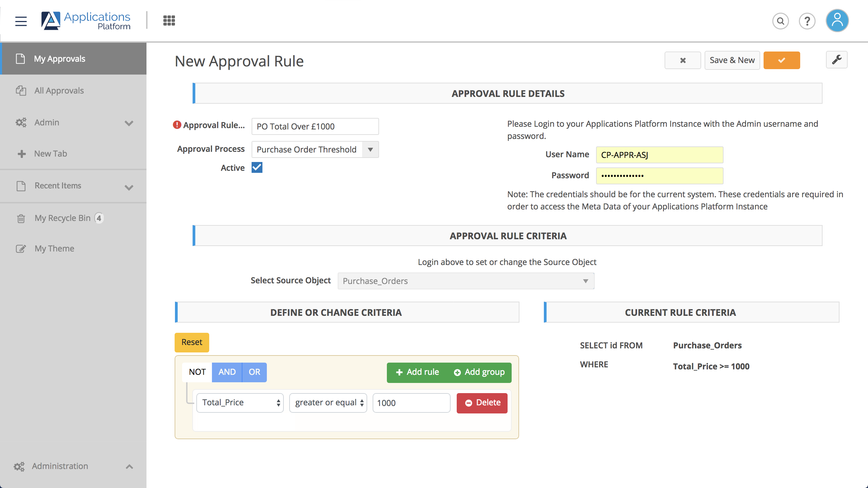
Task: Click the Password input field
Action: [x=659, y=176]
